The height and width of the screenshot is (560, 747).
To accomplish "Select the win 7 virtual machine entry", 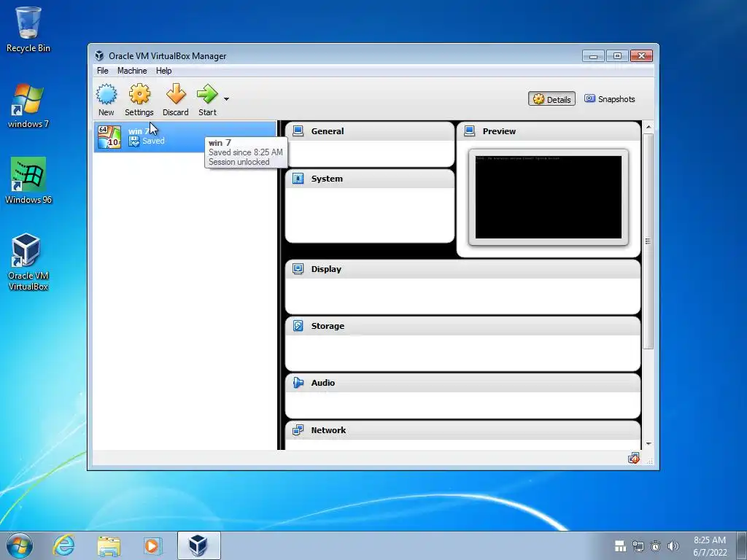I will pos(185,136).
